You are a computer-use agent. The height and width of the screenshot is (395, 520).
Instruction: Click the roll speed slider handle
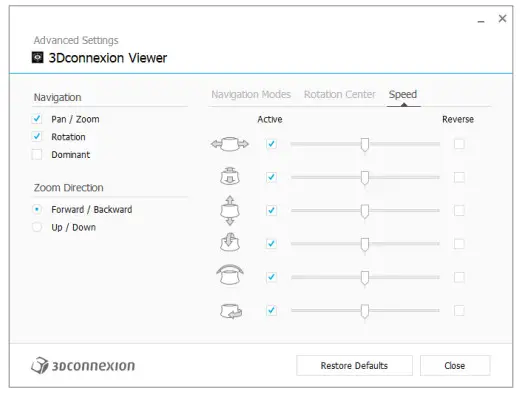[x=365, y=278]
